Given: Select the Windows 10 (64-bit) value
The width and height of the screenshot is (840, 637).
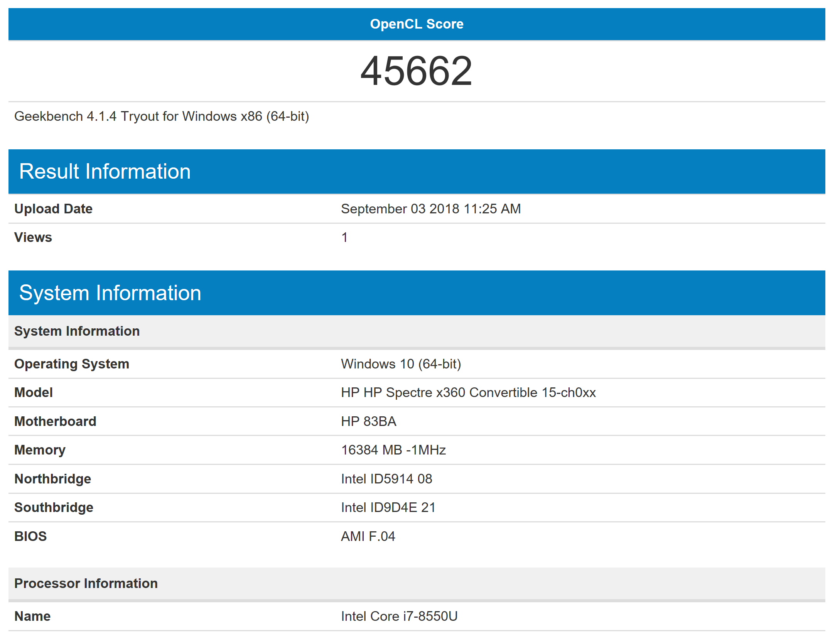Looking at the screenshot, I should click(401, 364).
